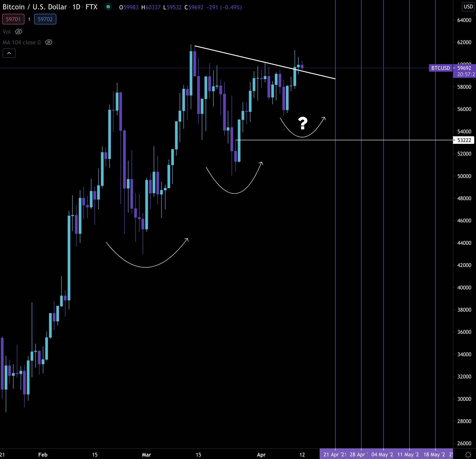Screen dimensions: 476x459
Task: Select the 53222 horizontal line price label
Action: point(464,140)
